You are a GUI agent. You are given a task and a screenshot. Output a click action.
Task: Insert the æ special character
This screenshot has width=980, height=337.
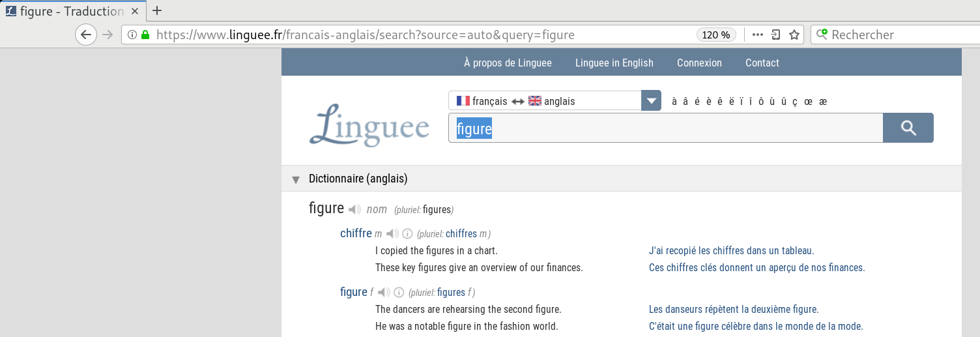[x=823, y=102]
